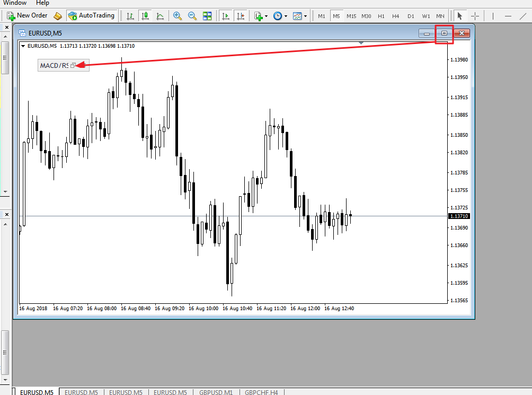
Task: Zoom in on the chart
Action: 177,16
